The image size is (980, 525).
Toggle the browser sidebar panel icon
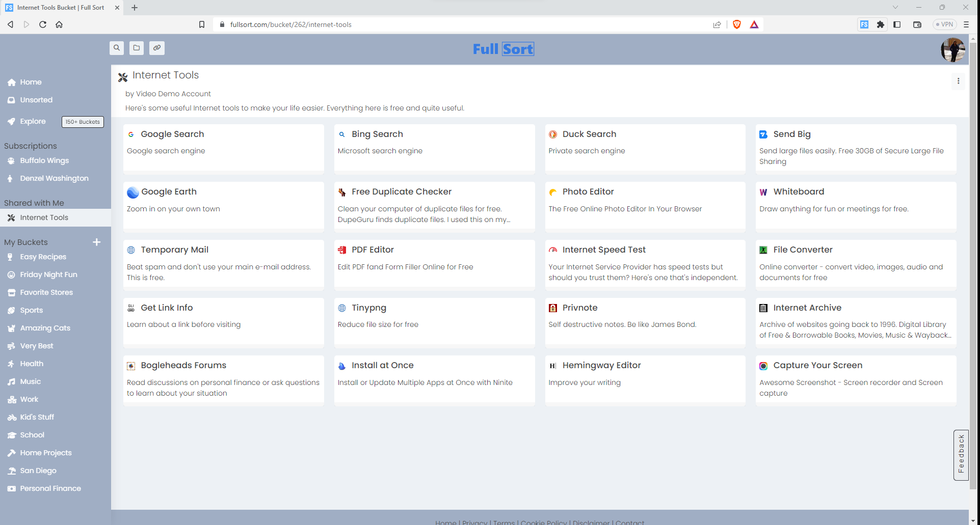897,24
